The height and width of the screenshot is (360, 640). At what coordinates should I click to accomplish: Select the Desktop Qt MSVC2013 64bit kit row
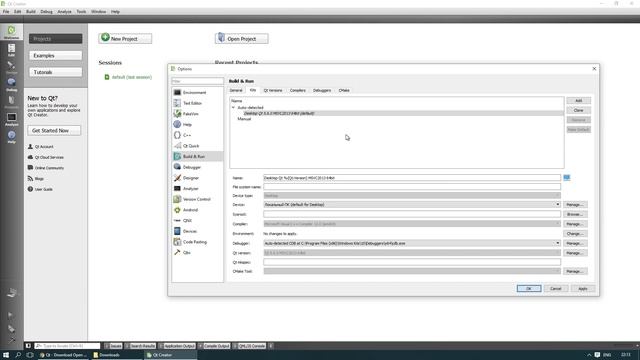397,113
